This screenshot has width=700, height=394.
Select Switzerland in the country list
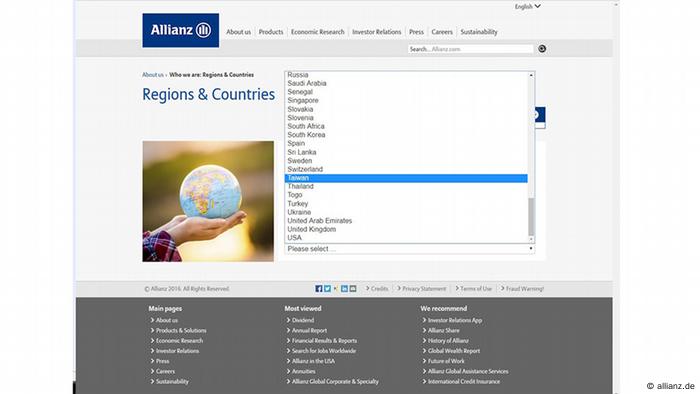tap(406, 169)
